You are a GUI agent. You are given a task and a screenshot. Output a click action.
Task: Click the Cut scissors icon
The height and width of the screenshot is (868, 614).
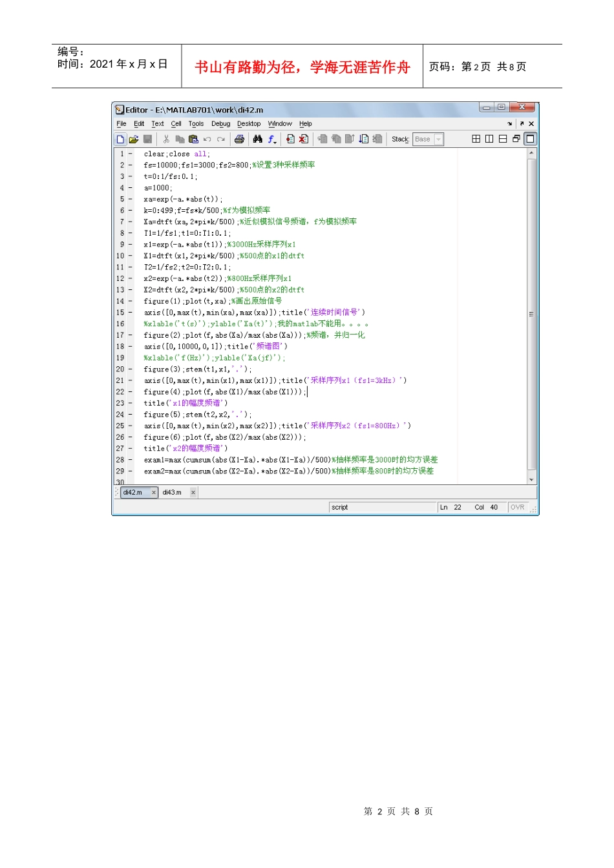tap(166, 139)
